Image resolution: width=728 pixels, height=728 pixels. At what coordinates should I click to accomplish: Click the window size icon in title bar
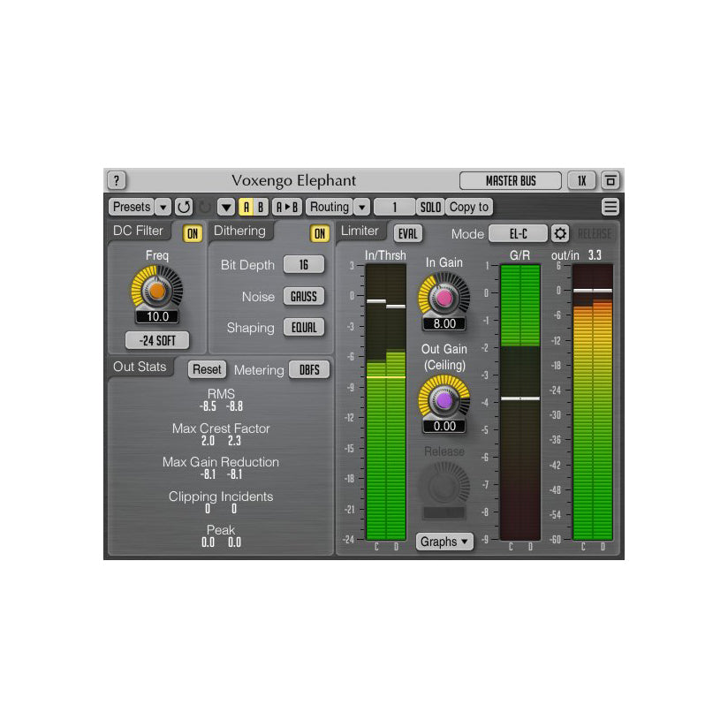[x=610, y=180]
